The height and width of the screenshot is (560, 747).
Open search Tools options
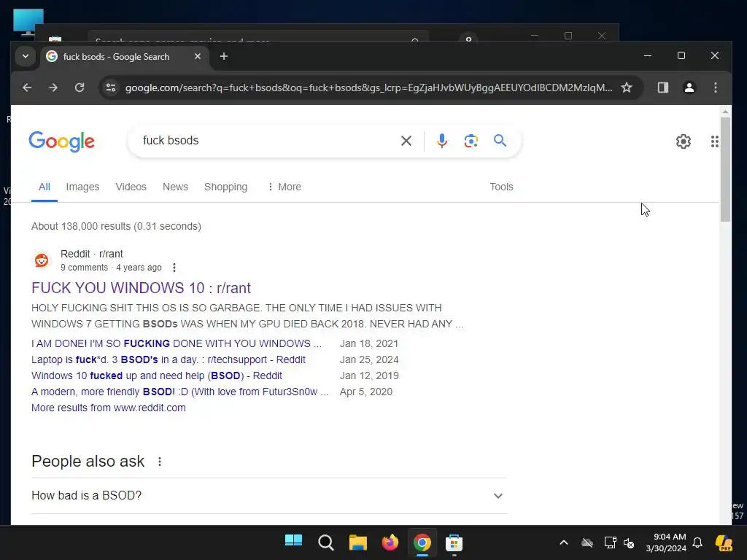point(501,187)
